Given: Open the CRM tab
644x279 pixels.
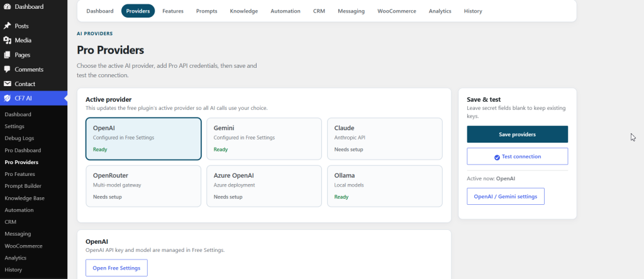Looking at the screenshot, I should [x=319, y=11].
